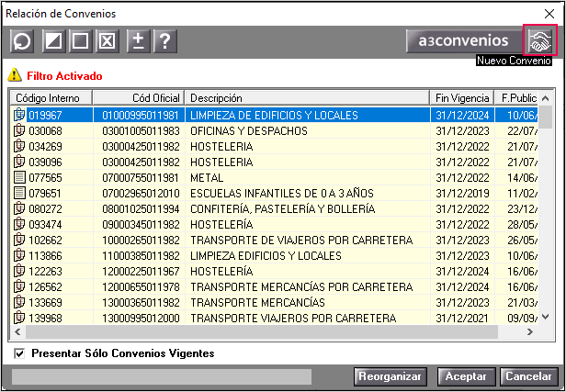This screenshot has height=392, width=566.
Task: Click the horizontal scrollbar left arrow
Action: pyautogui.click(x=17, y=331)
